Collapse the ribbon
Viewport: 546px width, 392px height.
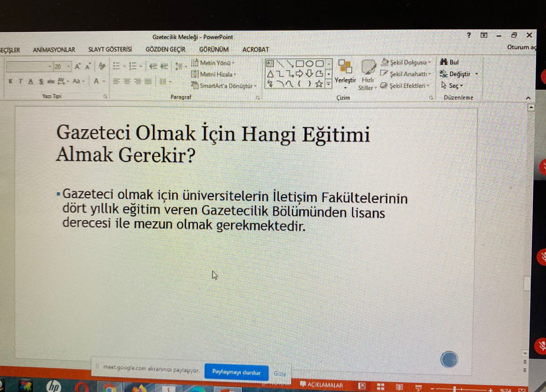point(528,98)
